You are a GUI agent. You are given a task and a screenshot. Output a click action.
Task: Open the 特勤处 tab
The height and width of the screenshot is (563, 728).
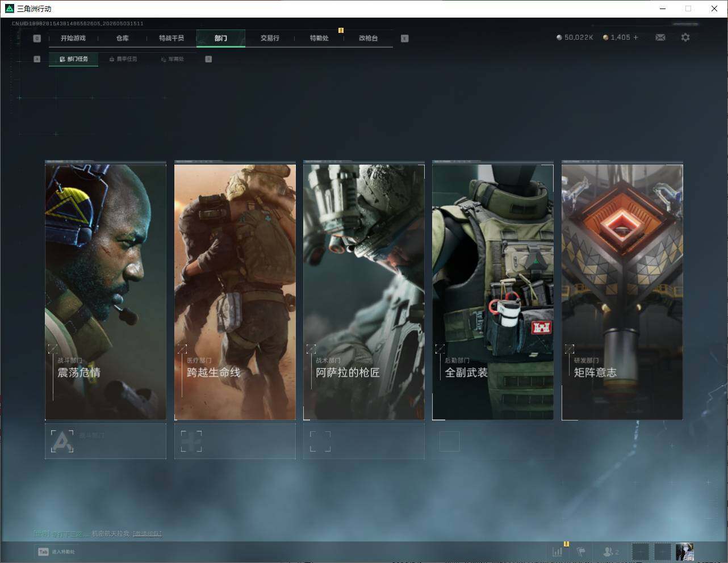click(319, 38)
